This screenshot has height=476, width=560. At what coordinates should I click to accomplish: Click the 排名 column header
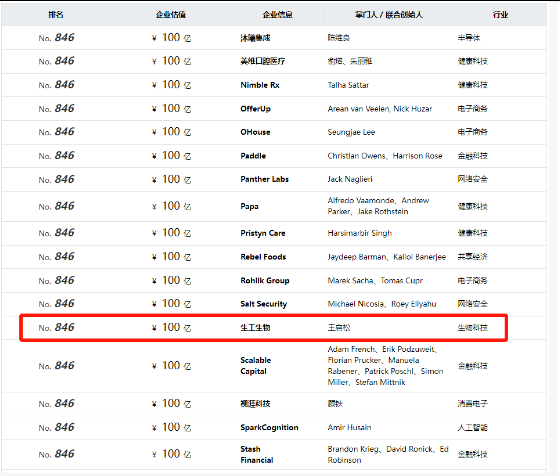coord(56,15)
